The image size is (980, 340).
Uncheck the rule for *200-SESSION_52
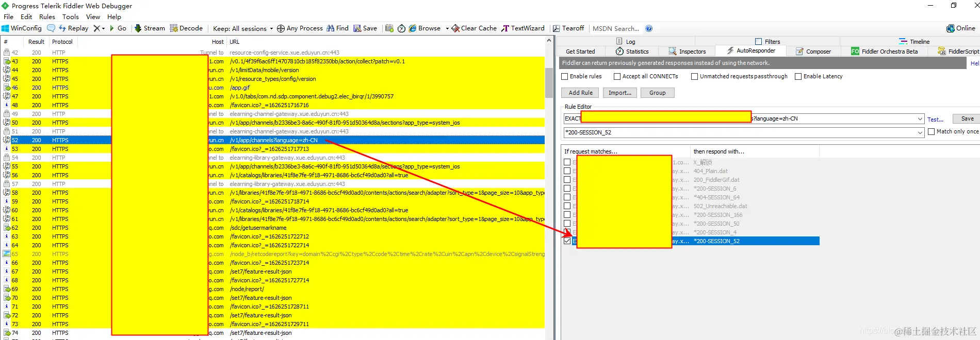(x=567, y=241)
